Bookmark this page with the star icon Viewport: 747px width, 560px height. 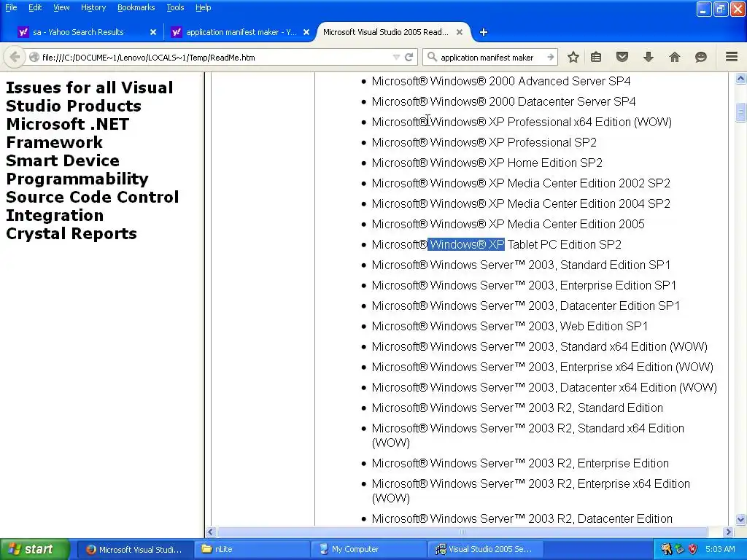tap(573, 57)
